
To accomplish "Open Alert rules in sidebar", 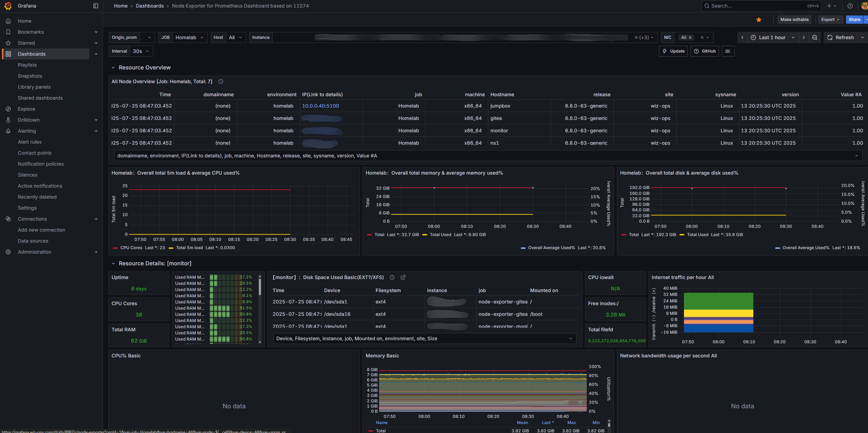I will (x=30, y=142).
